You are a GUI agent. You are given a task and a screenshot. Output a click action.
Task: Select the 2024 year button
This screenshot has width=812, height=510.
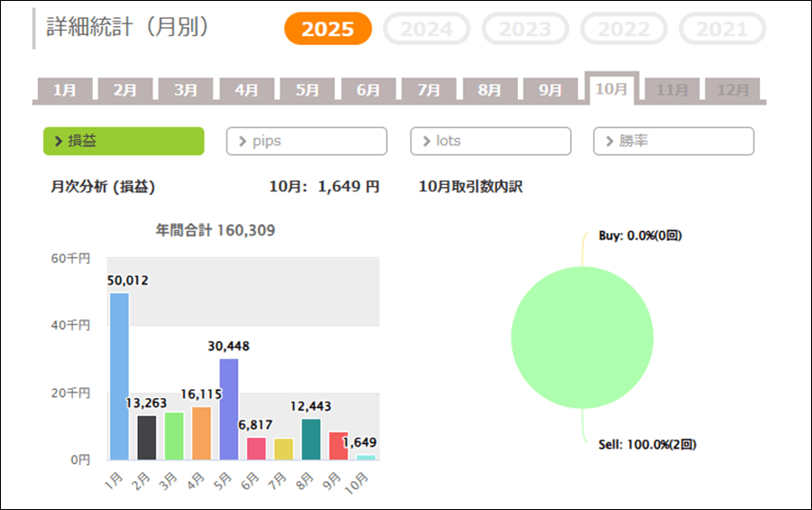426,29
